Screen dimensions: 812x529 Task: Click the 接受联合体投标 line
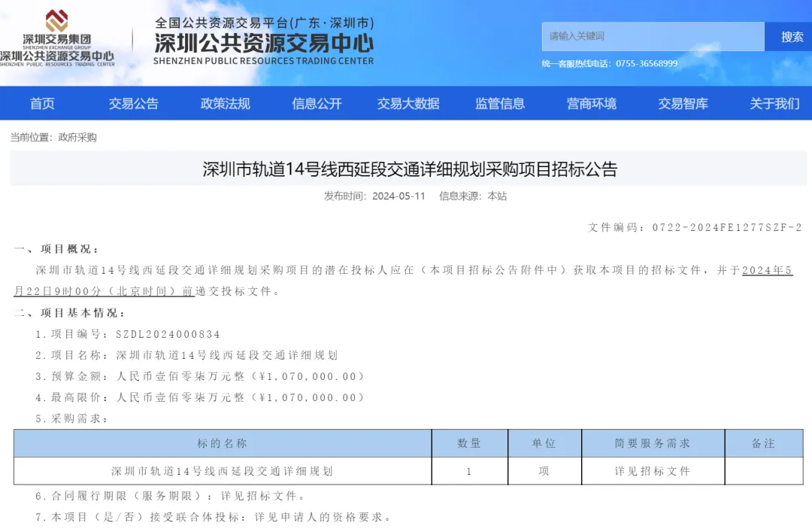click(x=213, y=517)
